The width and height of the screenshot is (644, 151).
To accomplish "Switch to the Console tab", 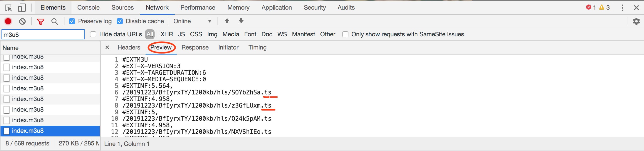I will coord(88,8).
